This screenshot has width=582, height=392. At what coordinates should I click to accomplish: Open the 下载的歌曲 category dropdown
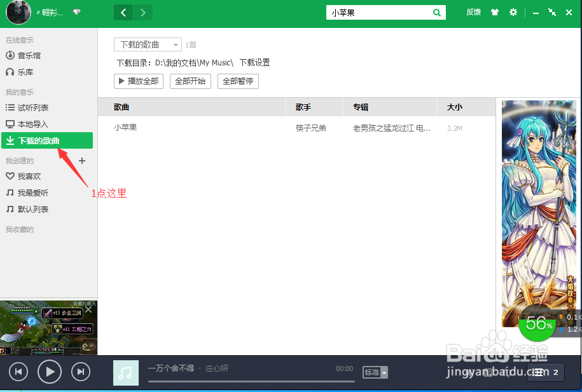pos(148,44)
